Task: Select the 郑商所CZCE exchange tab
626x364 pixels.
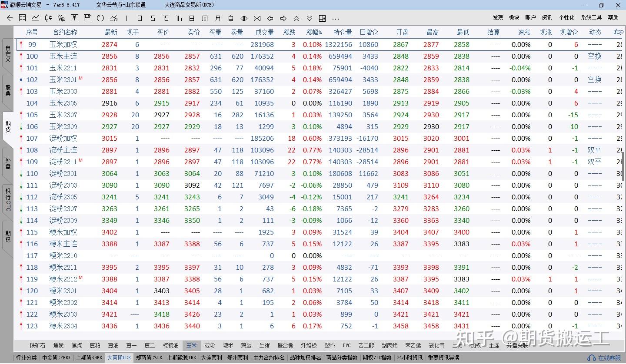Action: [x=149, y=357]
